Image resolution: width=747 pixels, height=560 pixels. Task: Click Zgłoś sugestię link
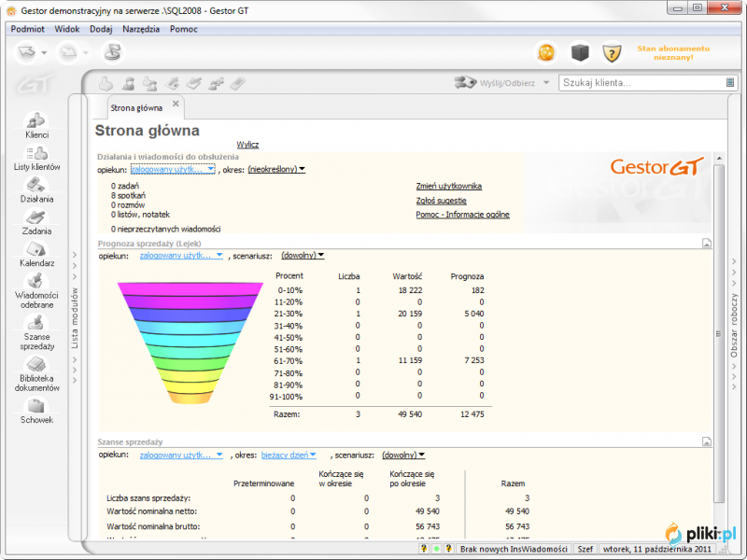pos(441,201)
